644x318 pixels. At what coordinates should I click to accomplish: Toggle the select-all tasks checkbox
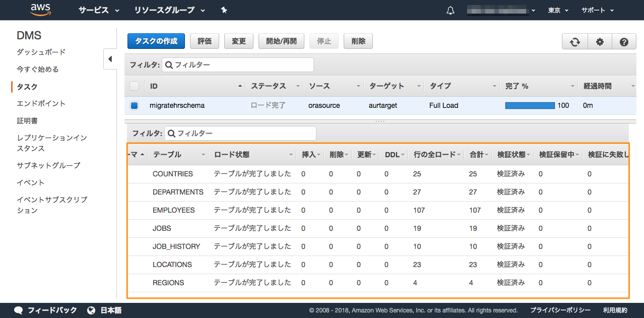coord(135,86)
